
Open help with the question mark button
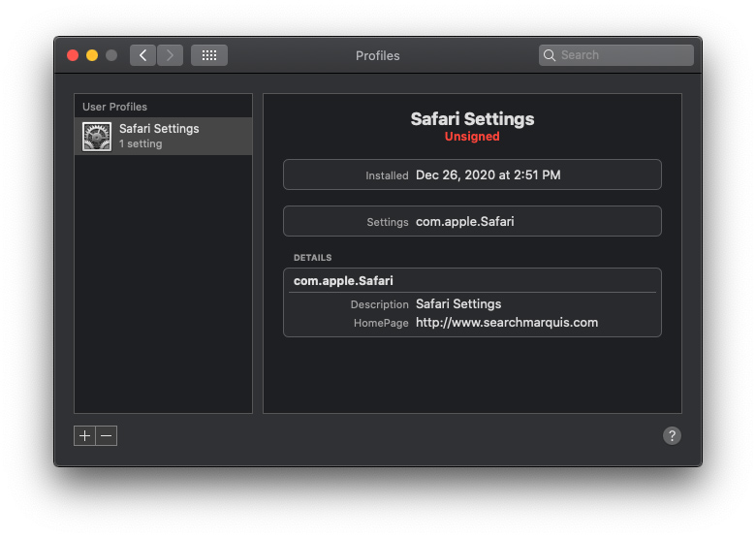click(x=672, y=436)
